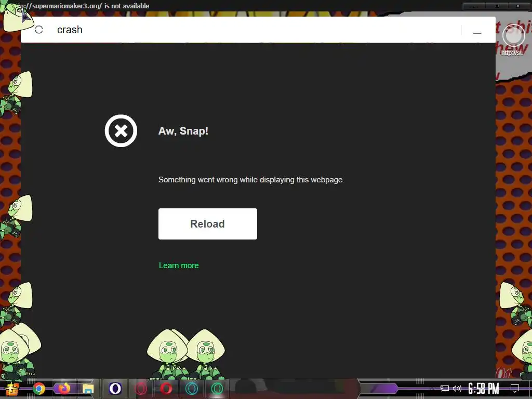Open the Start menu icon
Screen dimensions: 532x399
12,389
